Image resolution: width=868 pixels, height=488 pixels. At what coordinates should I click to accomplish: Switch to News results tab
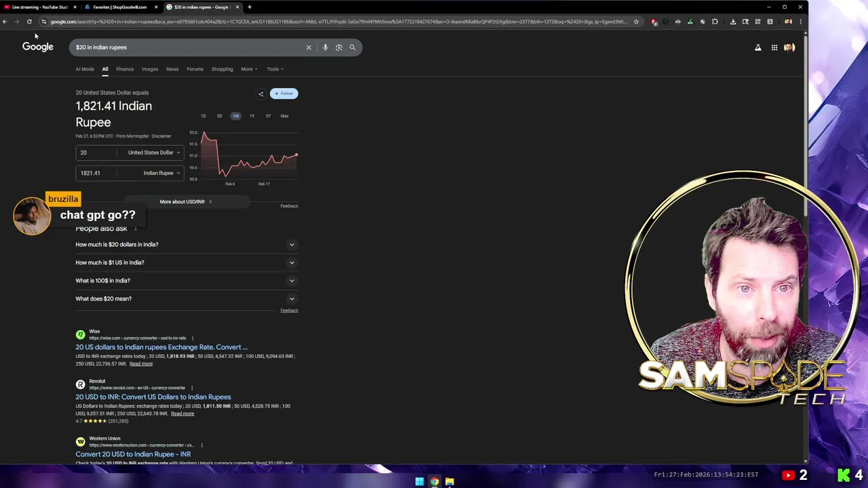point(172,69)
